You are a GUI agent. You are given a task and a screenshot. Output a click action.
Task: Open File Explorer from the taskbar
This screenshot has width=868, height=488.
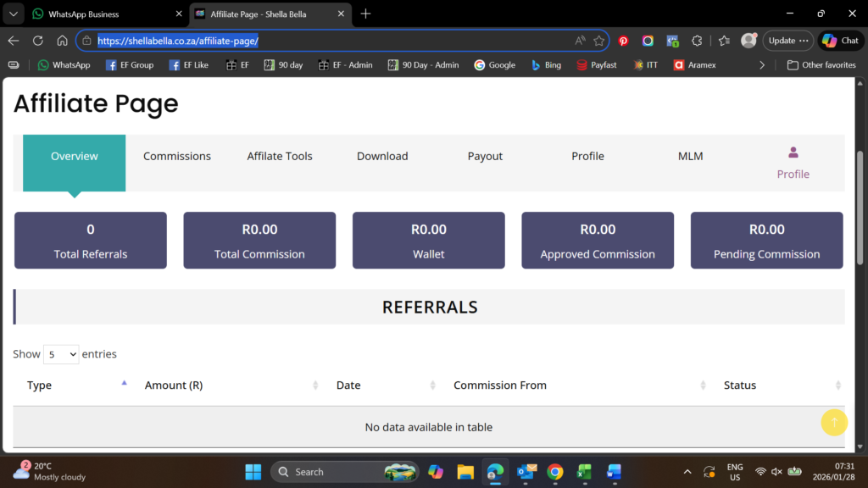coord(465,472)
